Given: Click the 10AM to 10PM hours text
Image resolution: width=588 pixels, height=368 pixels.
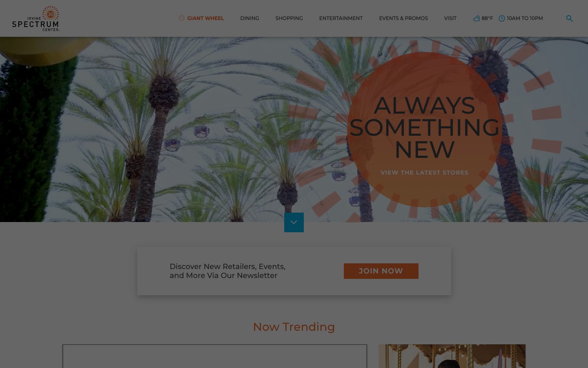Looking at the screenshot, I should coord(525,18).
